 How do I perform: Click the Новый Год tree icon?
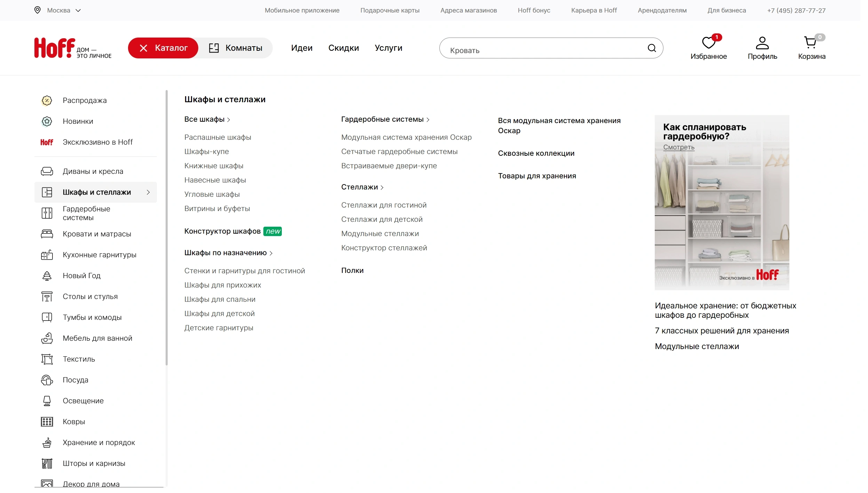point(47,276)
